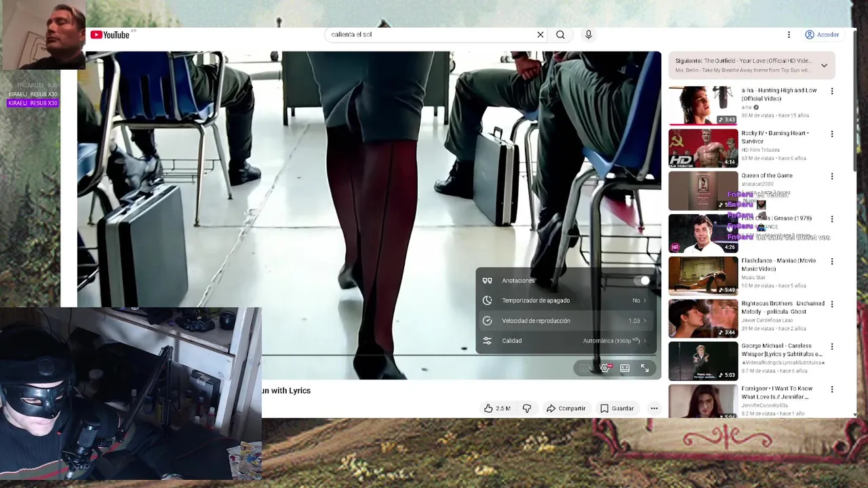Screen dimensions: 868x488
Task: Dislike the video with thumbs-down button
Action: coord(527,409)
